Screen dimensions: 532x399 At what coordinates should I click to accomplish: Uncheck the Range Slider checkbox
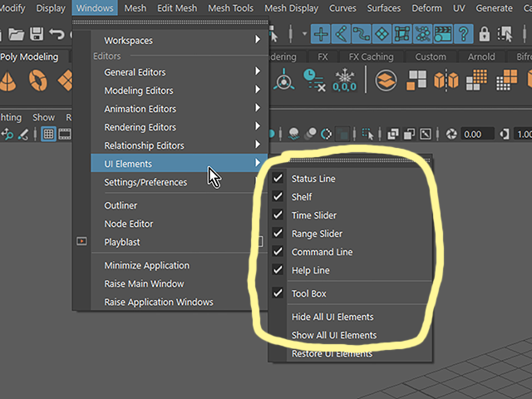(278, 233)
